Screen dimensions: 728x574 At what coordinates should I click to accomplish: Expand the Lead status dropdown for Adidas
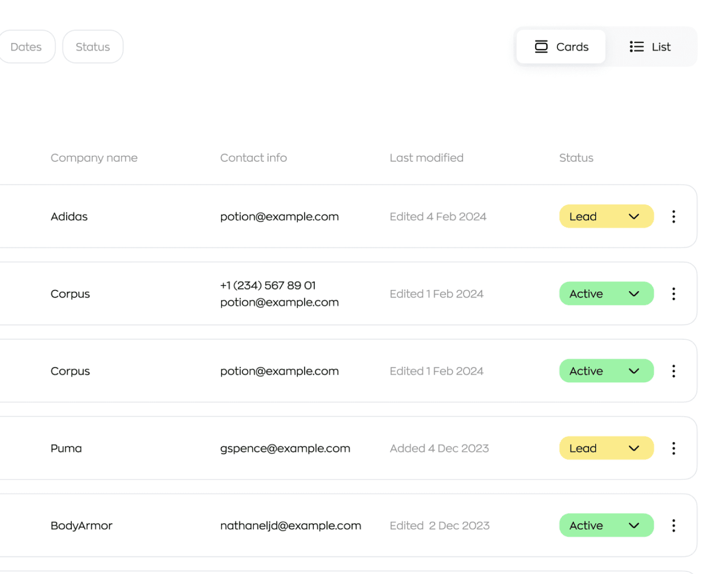(x=606, y=216)
